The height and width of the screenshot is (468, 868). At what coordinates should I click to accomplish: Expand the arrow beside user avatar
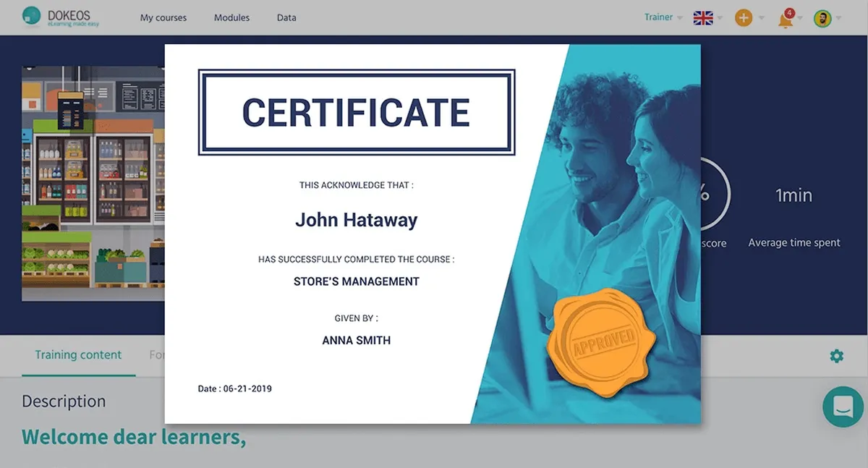838,19
